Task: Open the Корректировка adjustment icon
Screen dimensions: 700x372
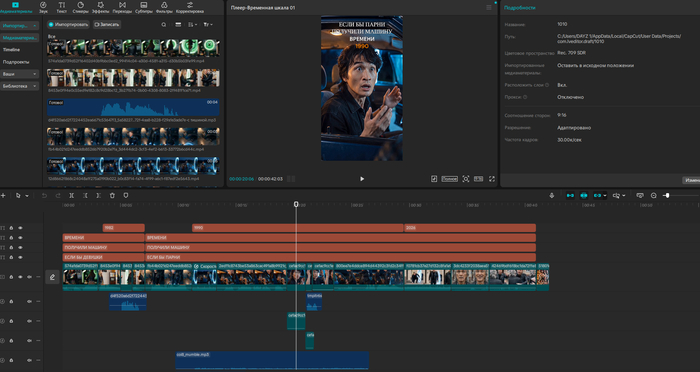Action: (190, 7)
